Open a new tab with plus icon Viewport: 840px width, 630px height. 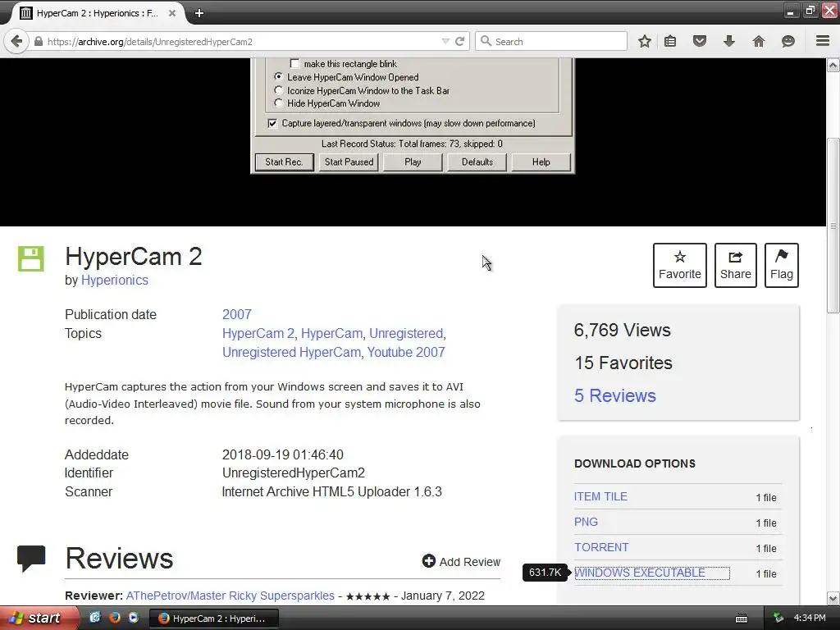point(199,13)
